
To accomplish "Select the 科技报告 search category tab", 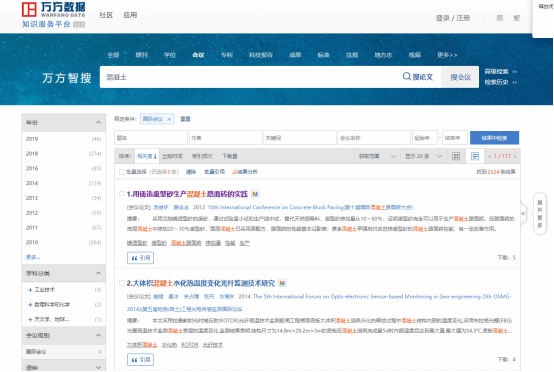I will [x=261, y=55].
